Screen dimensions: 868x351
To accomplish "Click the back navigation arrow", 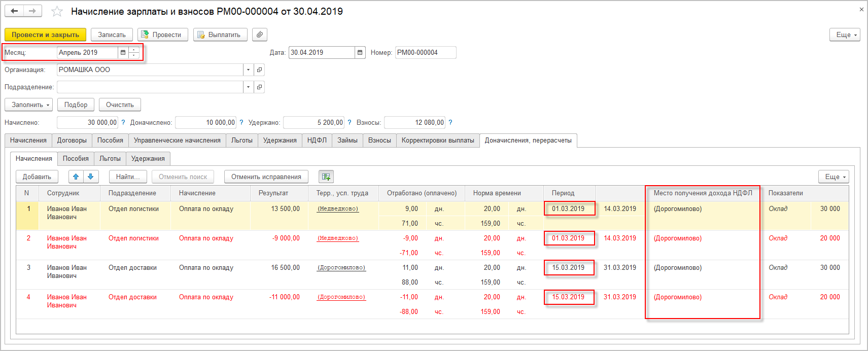I will tap(14, 11).
